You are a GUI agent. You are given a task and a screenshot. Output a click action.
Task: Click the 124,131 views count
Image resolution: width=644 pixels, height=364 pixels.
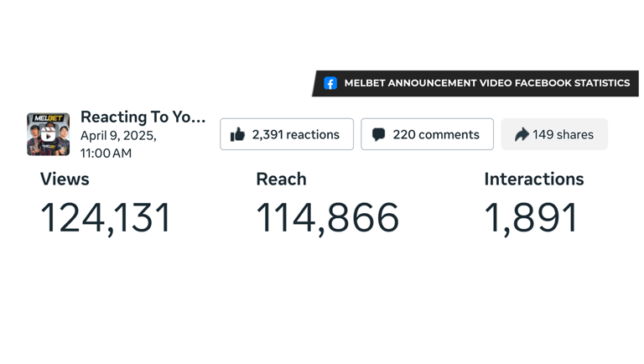(x=106, y=218)
